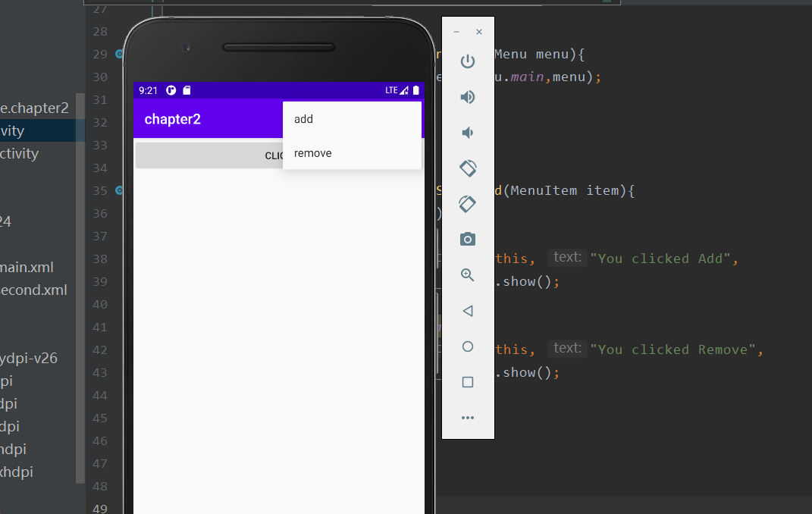Open overview with the square button
The height and width of the screenshot is (514, 812).
pyautogui.click(x=468, y=382)
